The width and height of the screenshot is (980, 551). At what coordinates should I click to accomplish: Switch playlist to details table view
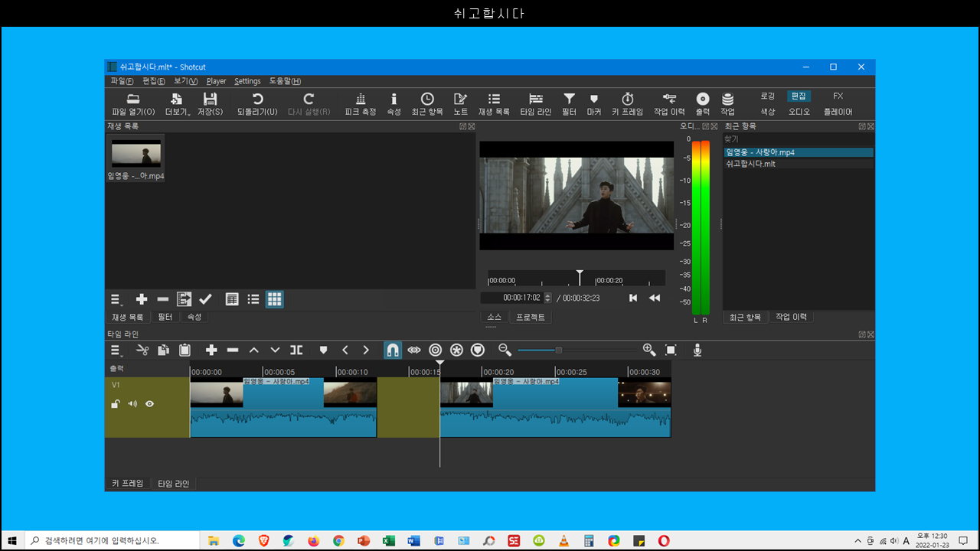coord(232,299)
